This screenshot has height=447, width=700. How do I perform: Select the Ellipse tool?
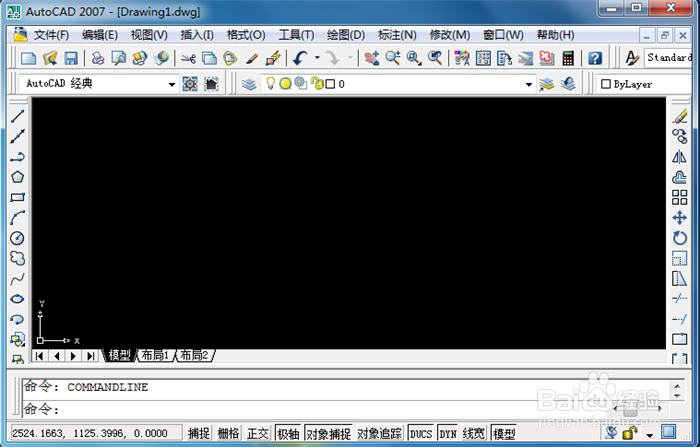(x=17, y=299)
